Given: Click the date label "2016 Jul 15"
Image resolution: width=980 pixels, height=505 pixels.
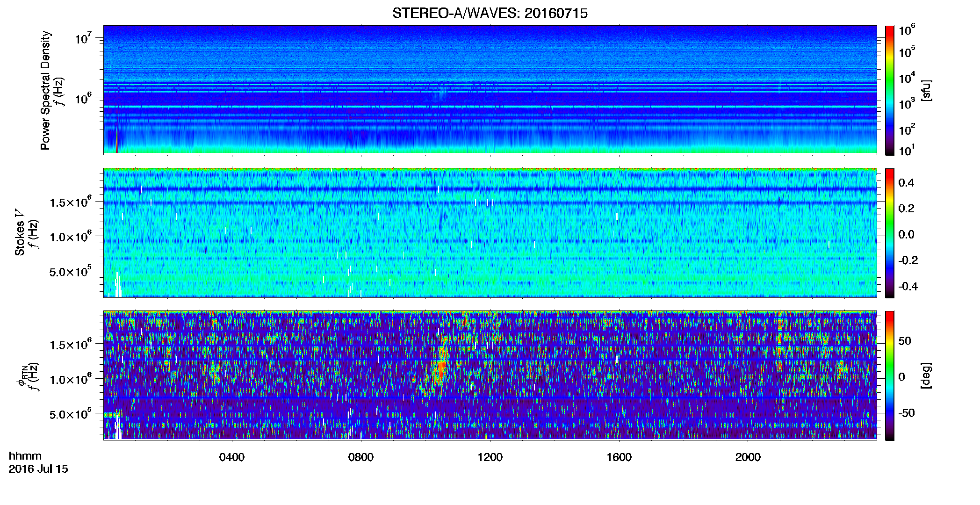Looking at the screenshot, I should 38,469.
